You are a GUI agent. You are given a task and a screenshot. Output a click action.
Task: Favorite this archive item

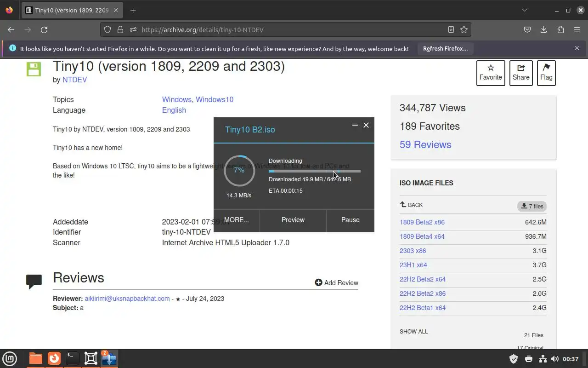[491, 73]
